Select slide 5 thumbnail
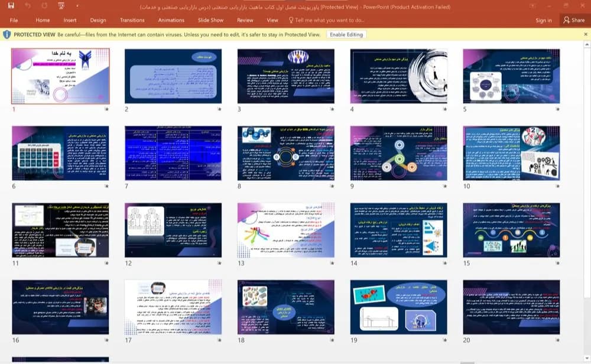The image size is (591, 364). 511,76
